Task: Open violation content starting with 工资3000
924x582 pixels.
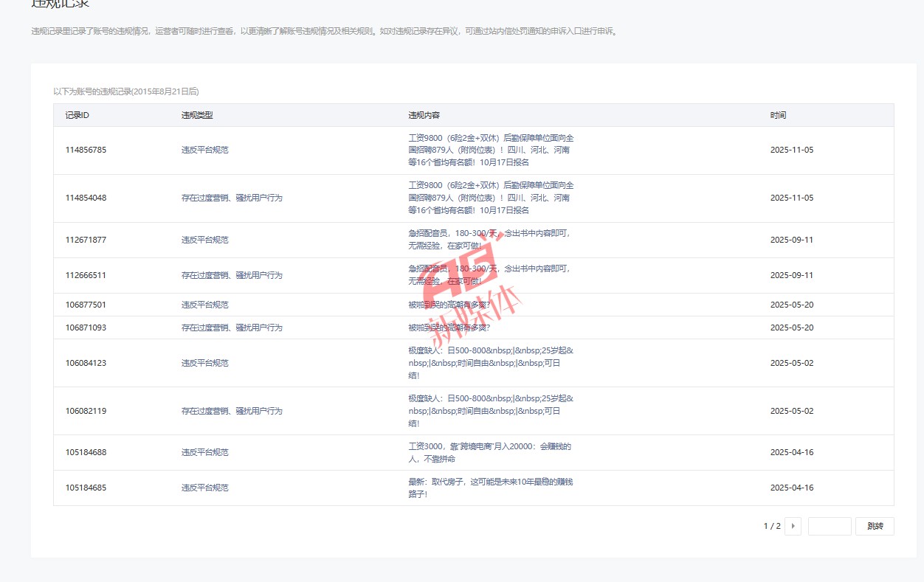Action: [490, 452]
